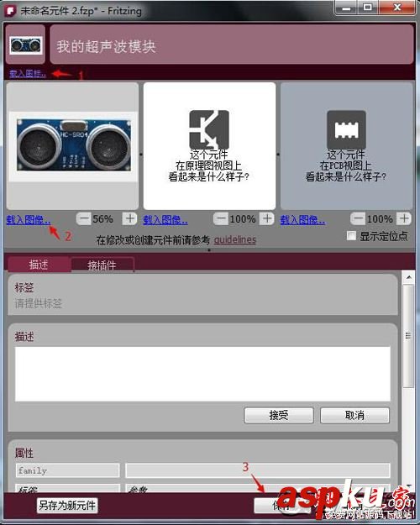The height and width of the screenshot is (525, 420).
Task: Click the PCB view chip placeholder icon
Action: click(x=346, y=129)
